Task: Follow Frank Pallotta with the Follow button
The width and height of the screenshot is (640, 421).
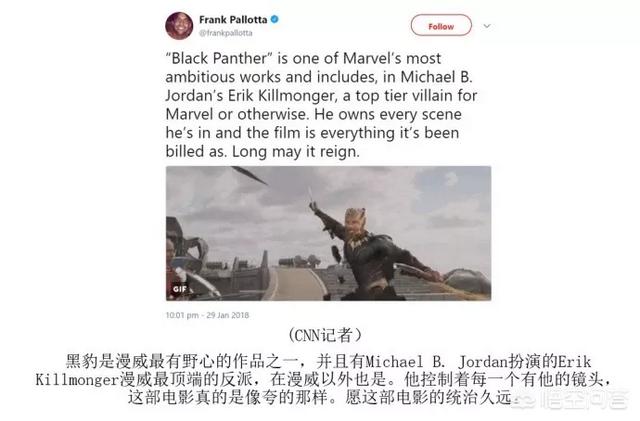Action: (441, 26)
